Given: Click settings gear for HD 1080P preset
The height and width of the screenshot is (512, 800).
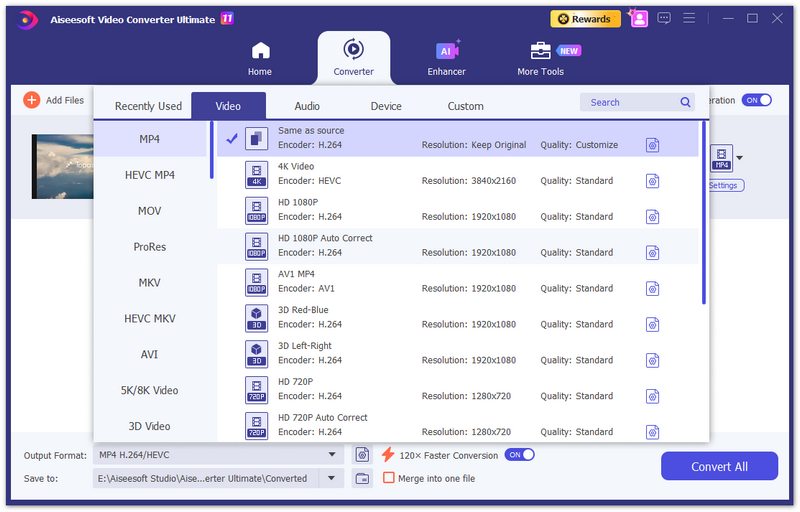Looking at the screenshot, I should click(x=652, y=217).
